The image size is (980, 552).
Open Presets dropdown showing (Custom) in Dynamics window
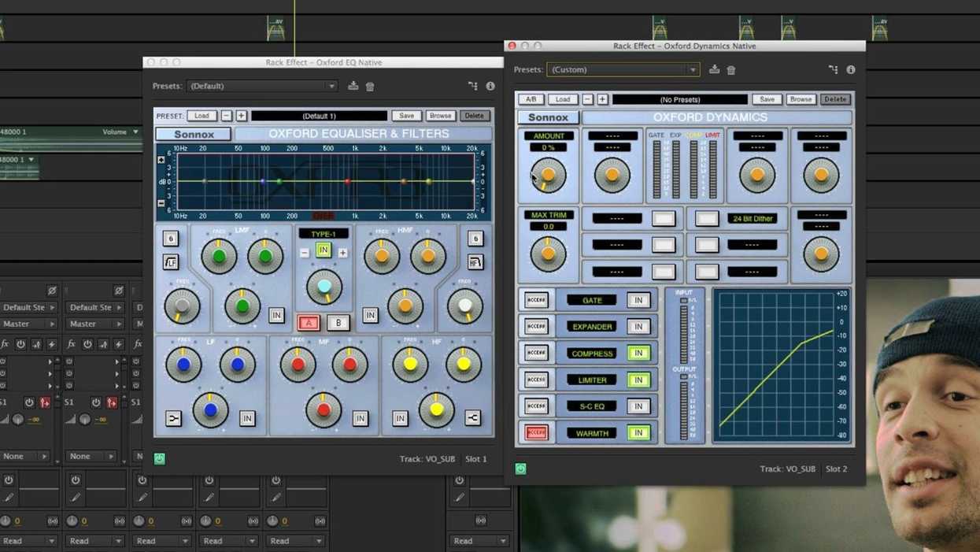pyautogui.click(x=623, y=69)
